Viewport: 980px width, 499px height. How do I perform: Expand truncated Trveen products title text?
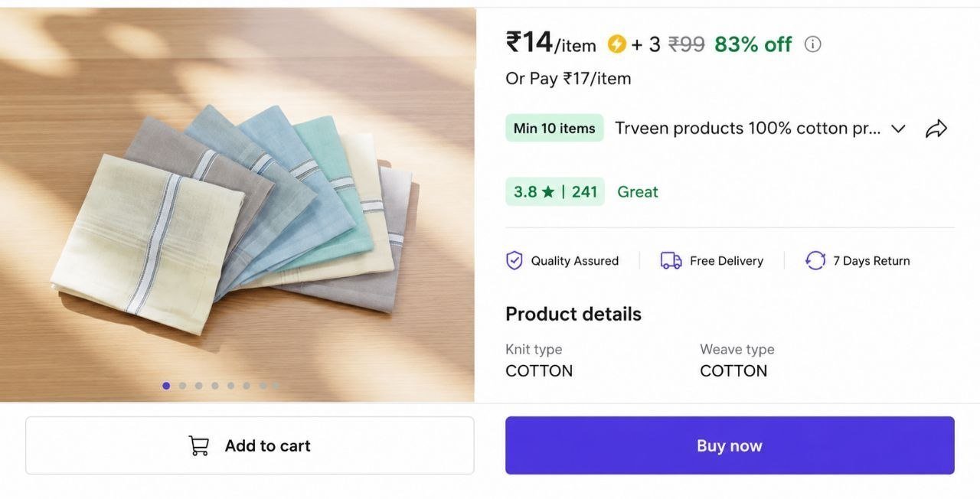pos(742,128)
